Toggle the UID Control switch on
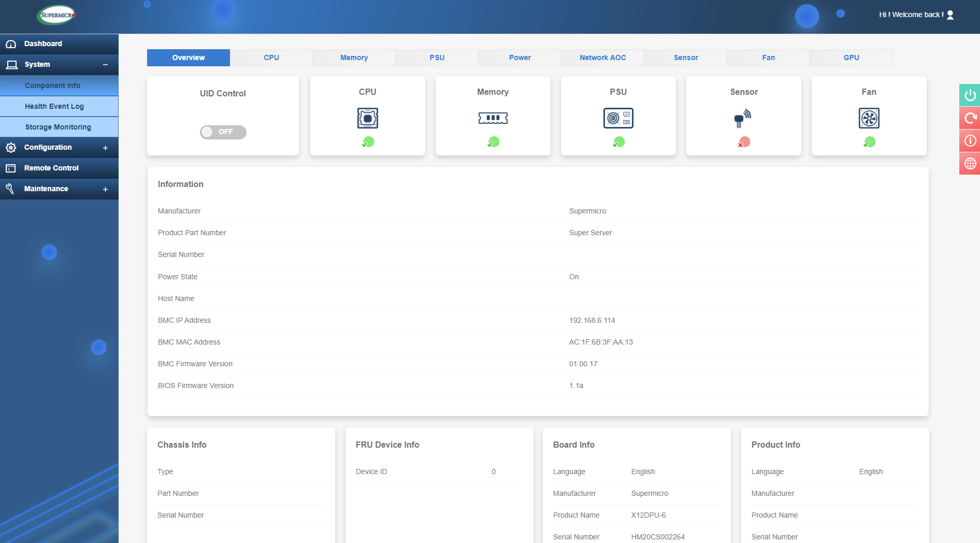The height and width of the screenshot is (543, 980). 223,132
